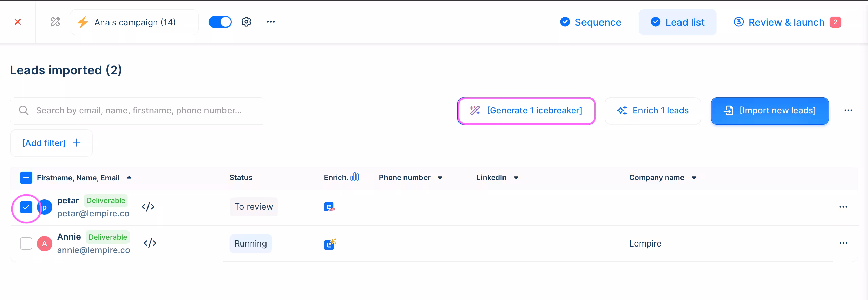Toggle the campaign active switch
This screenshot has height=300, width=868.
click(x=220, y=22)
